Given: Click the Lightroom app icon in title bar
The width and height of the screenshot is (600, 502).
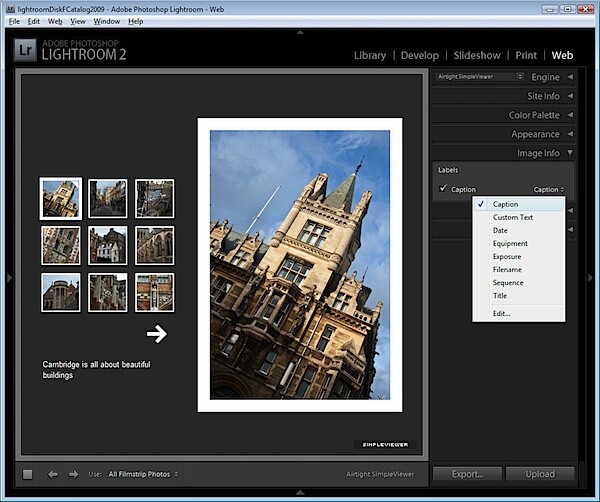Looking at the screenshot, I should (11, 9).
